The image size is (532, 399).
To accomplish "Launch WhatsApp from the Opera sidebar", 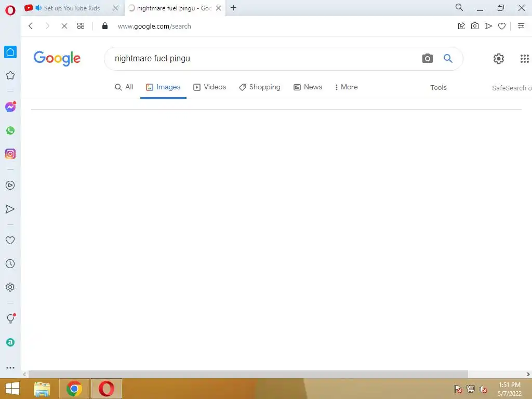I will tap(10, 130).
